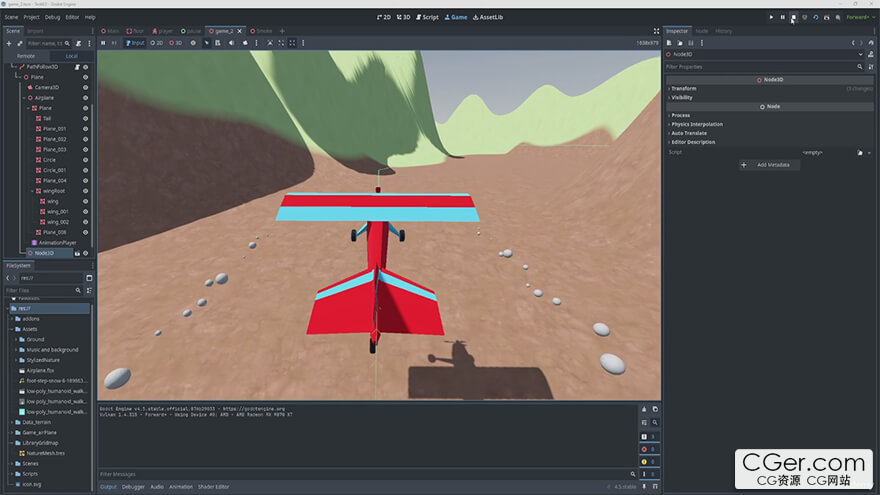Click the Input mode button in game toolbar
Image resolution: width=880 pixels, height=495 pixels.
coord(135,43)
